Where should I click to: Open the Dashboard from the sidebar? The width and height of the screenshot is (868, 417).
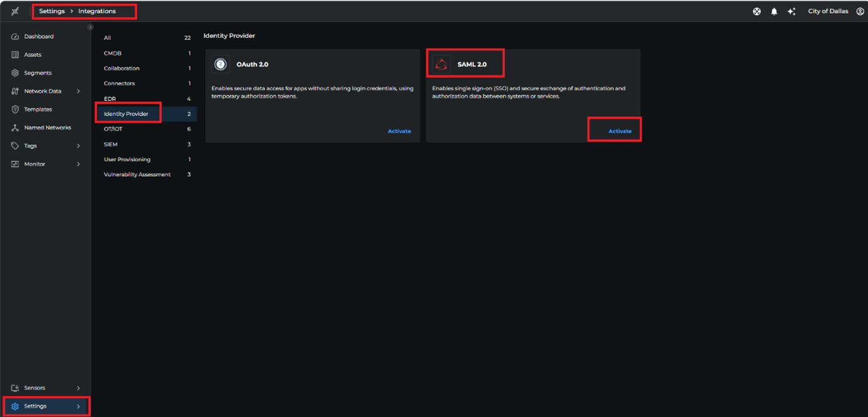point(38,36)
